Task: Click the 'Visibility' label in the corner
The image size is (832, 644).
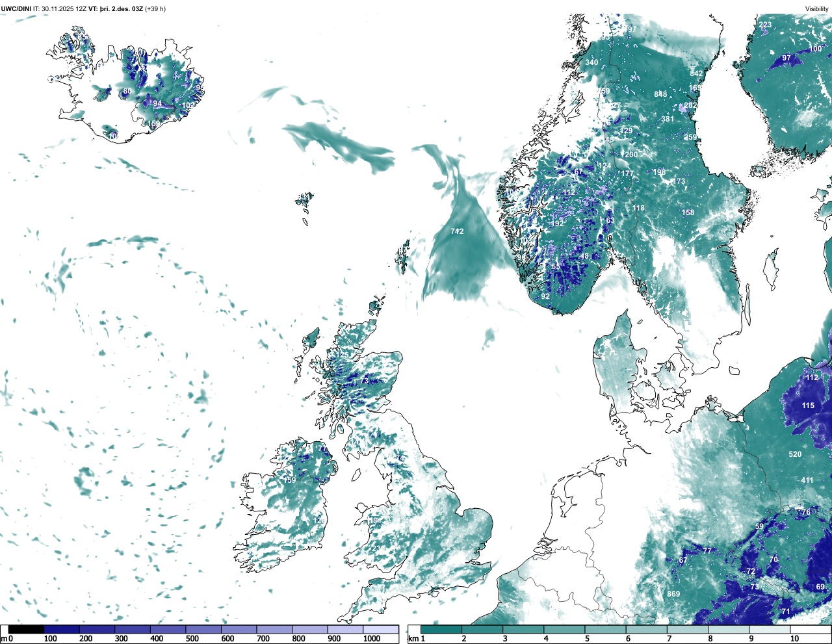Action: coord(816,9)
